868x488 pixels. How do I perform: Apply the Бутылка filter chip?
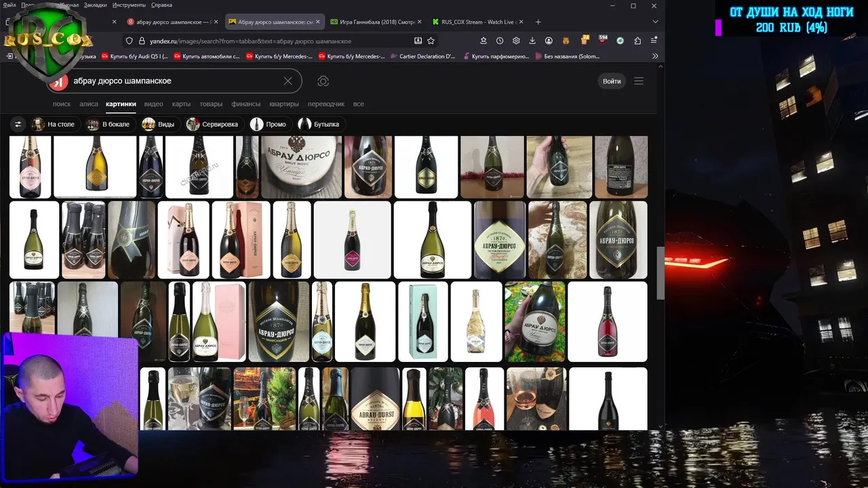click(x=320, y=124)
